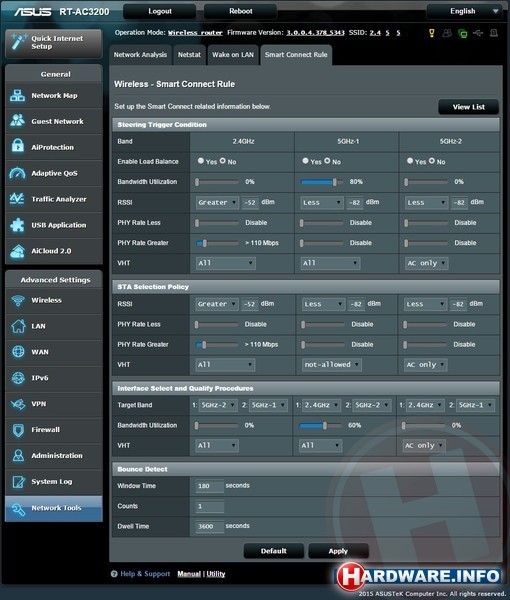Click the printer status icon in header
Image resolution: width=510 pixels, height=600 pixels.
pyautogui.click(x=494, y=33)
